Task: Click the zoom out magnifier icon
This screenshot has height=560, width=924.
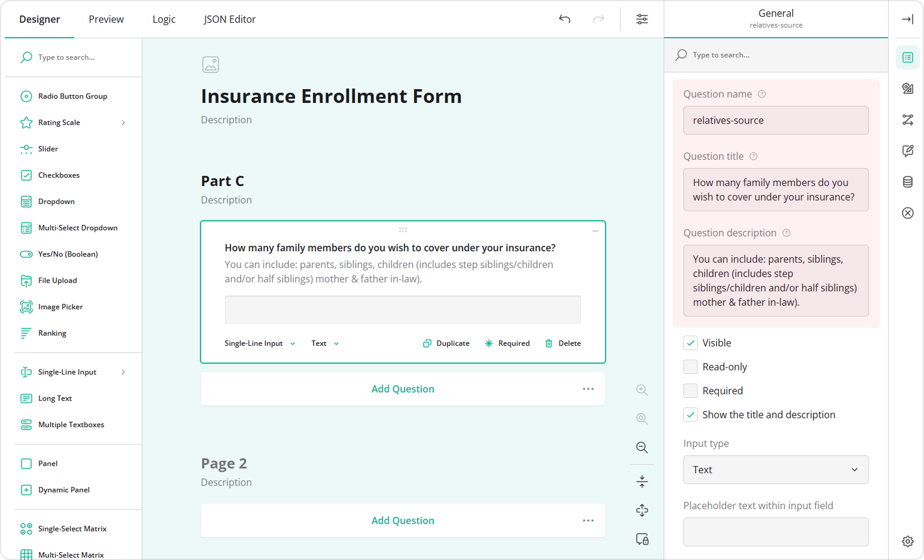Action: coord(642,448)
